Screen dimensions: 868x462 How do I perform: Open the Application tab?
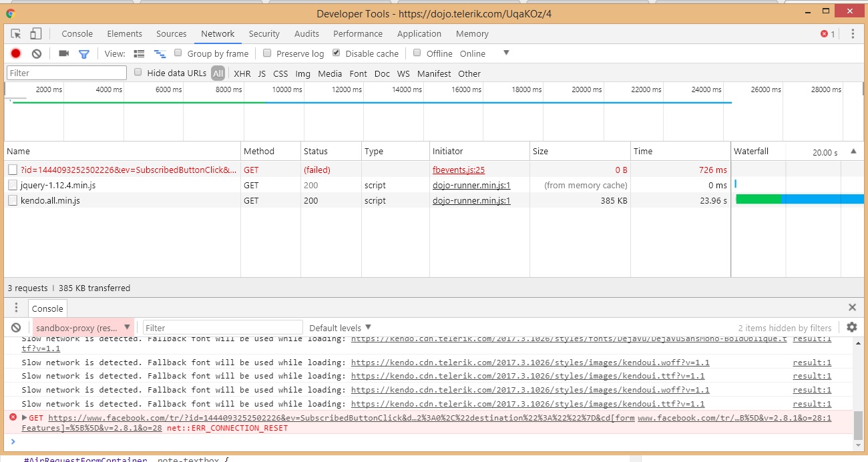click(419, 34)
